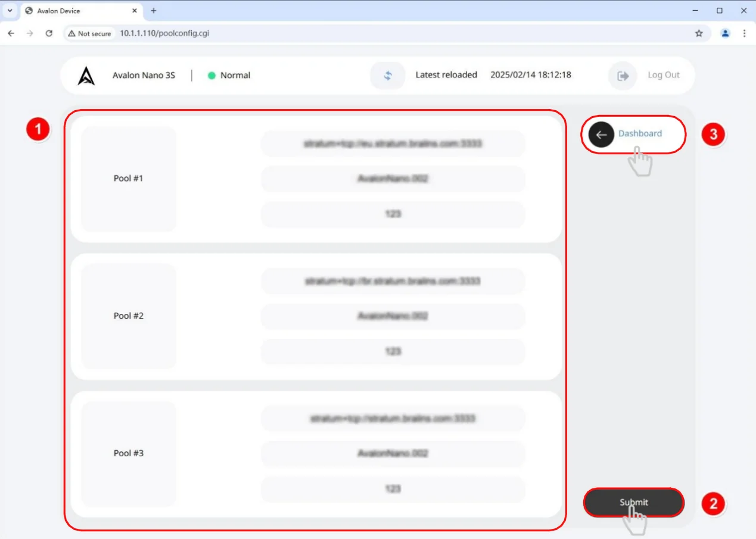Bookmark this page with star icon

(x=699, y=33)
